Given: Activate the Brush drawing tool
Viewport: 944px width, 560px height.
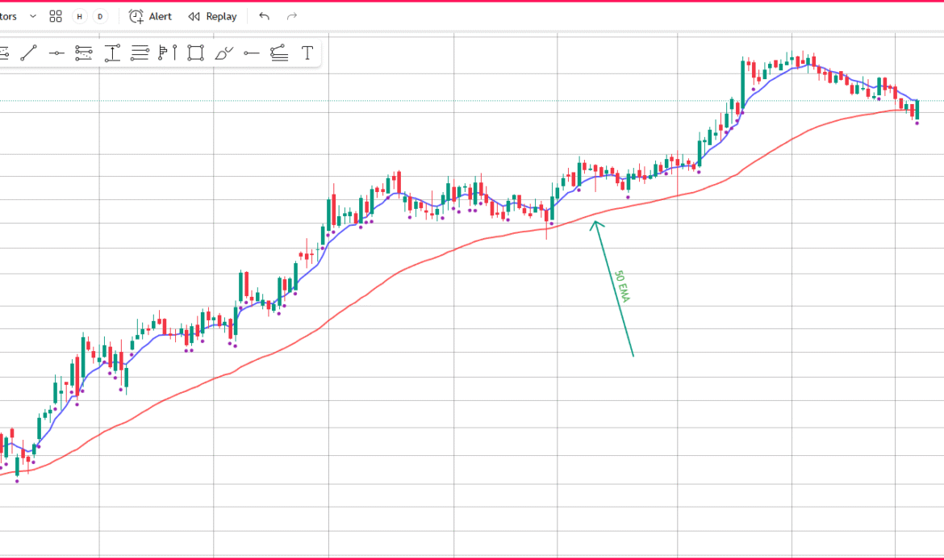Looking at the screenshot, I should click(x=223, y=53).
